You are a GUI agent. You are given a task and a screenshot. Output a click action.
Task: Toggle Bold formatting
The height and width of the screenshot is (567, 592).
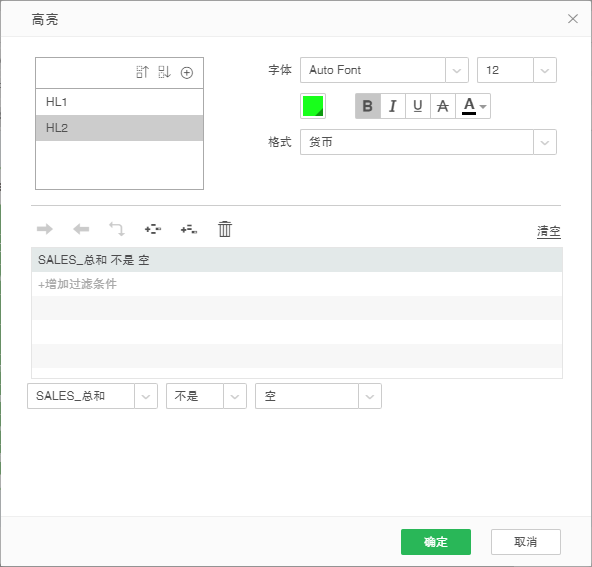point(368,106)
